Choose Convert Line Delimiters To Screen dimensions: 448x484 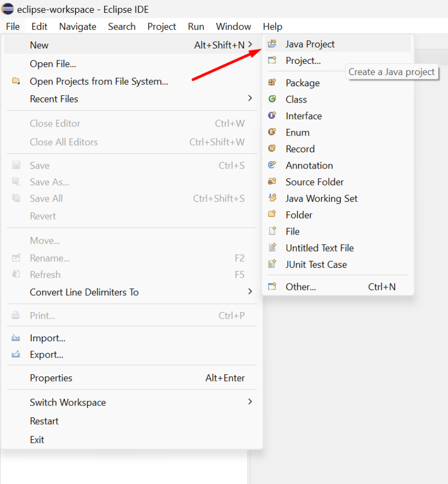(132, 292)
